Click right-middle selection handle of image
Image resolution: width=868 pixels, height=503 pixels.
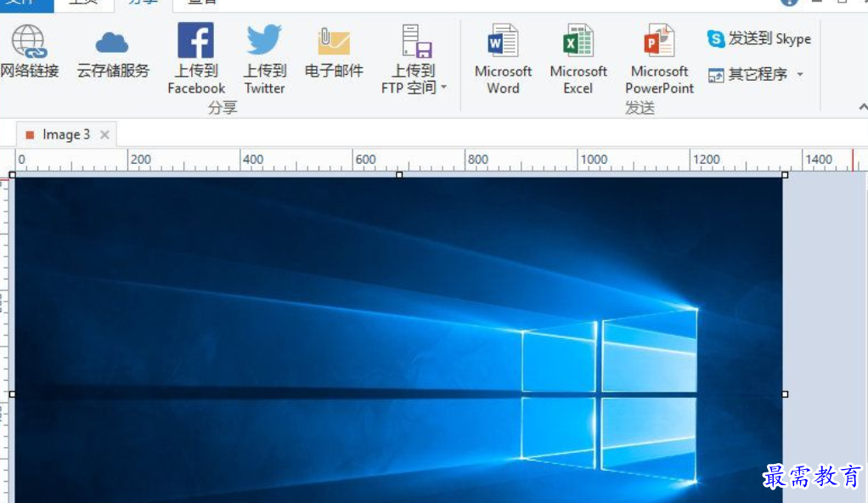pyautogui.click(x=785, y=394)
